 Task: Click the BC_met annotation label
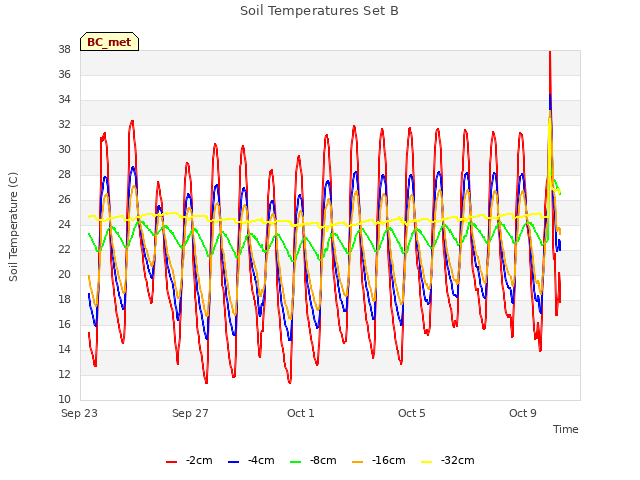109,42
